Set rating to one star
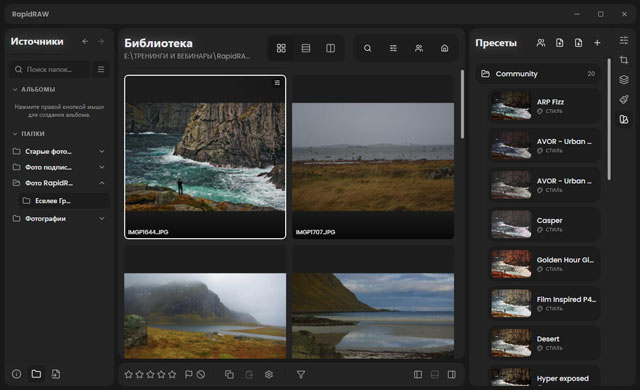Image resolution: width=640 pixels, height=390 pixels. coord(129,374)
